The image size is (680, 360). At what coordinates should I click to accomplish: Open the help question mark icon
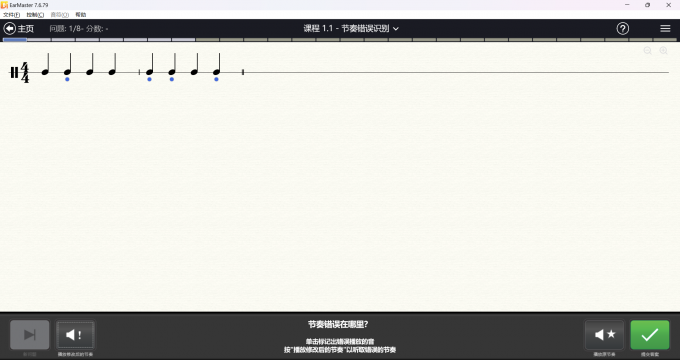(x=623, y=29)
